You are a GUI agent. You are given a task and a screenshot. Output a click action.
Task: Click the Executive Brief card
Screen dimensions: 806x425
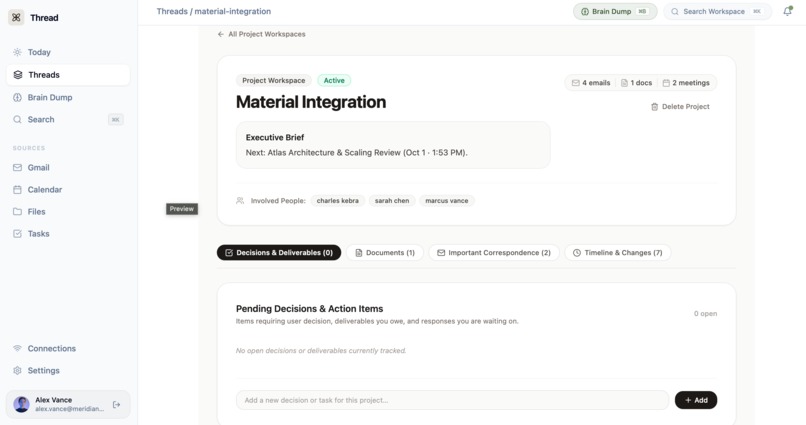[x=393, y=145]
